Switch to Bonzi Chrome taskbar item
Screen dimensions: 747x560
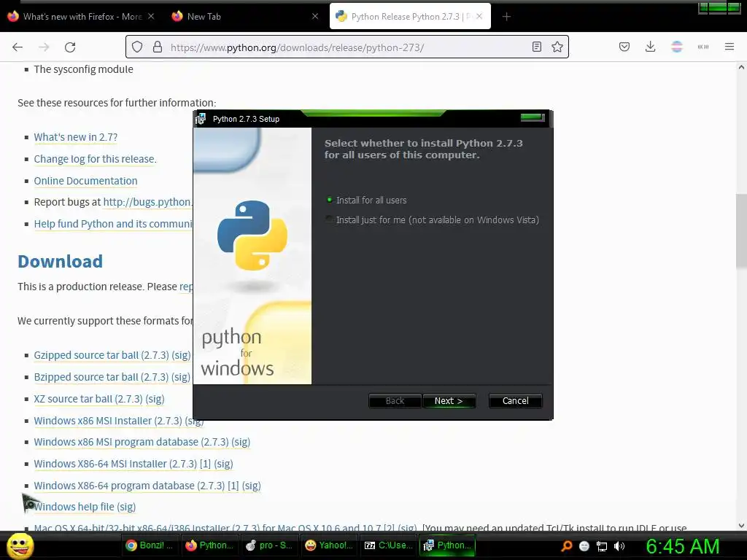(x=150, y=545)
